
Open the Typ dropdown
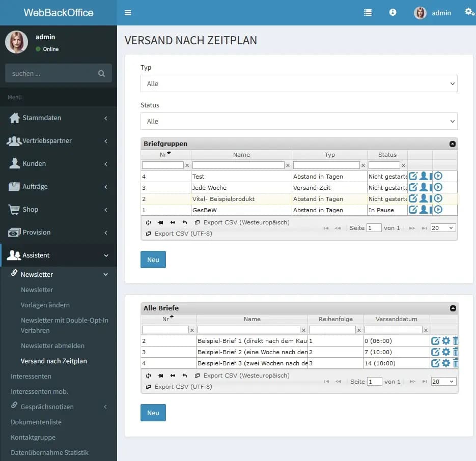(x=299, y=83)
